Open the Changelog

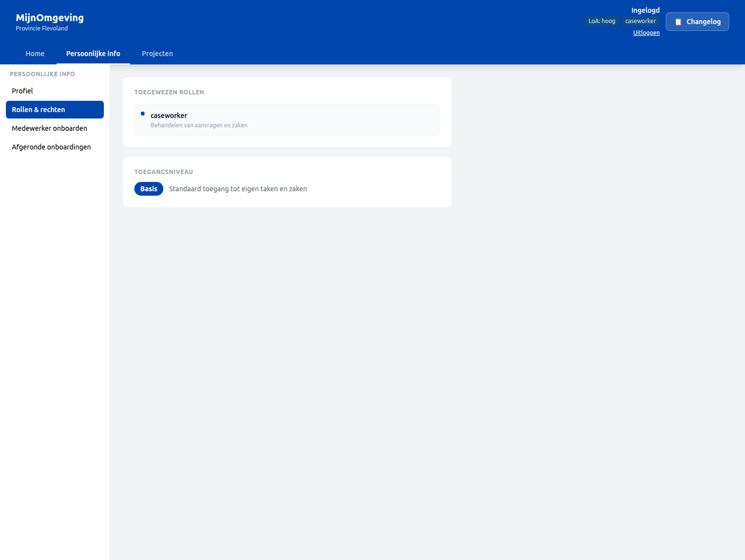click(697, 21)
